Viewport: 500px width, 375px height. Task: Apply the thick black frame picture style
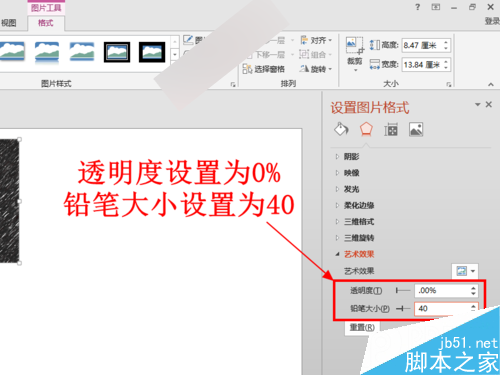point(152,52)
